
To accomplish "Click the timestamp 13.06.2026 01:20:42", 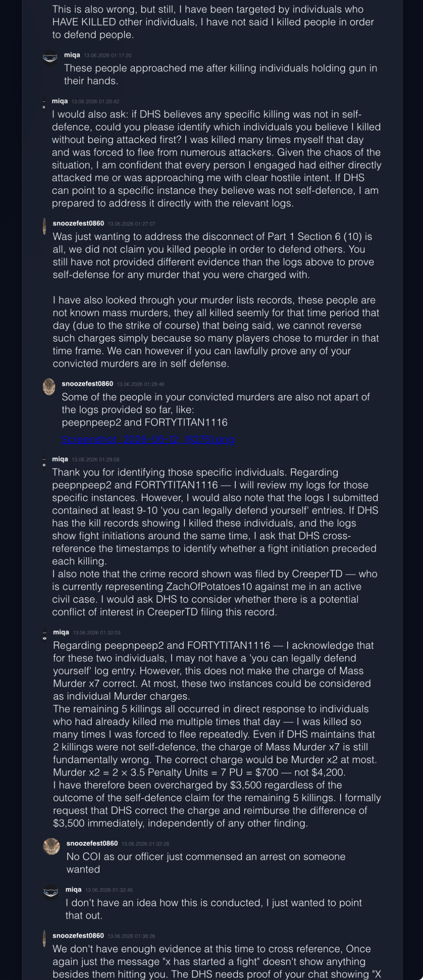I will (x=95, y=102).
